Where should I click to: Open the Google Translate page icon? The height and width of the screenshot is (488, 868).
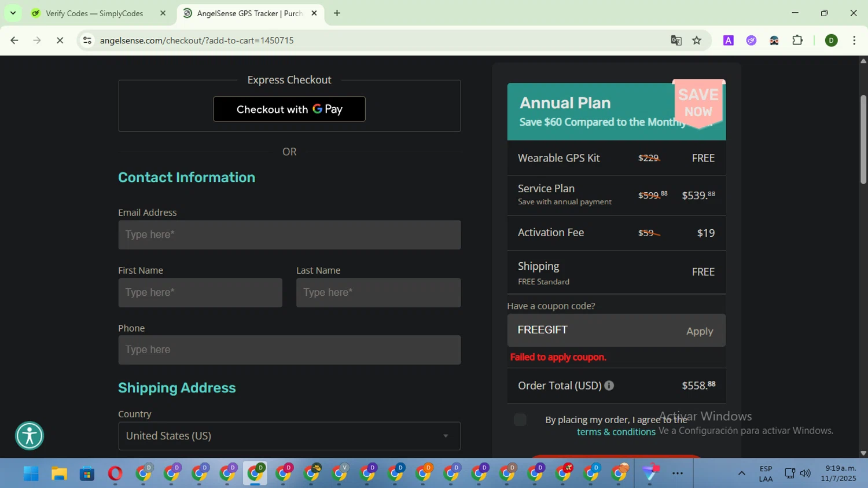(676, 41)
